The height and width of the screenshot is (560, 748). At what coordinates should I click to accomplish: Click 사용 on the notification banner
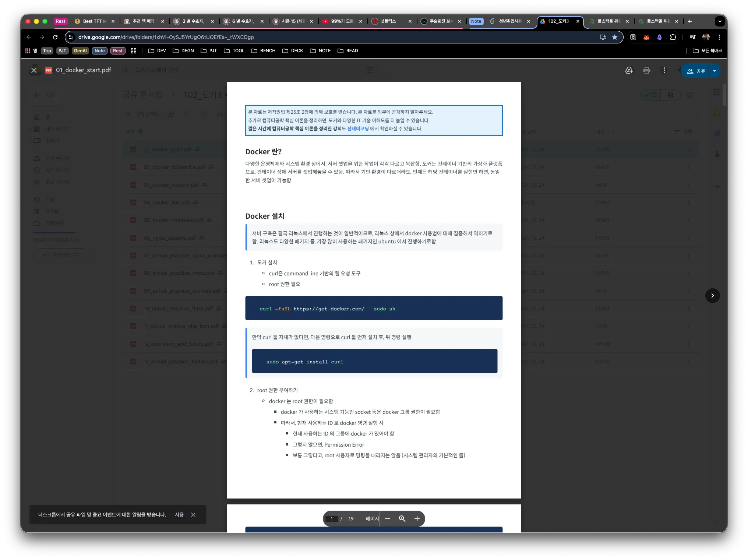point(179,515)
